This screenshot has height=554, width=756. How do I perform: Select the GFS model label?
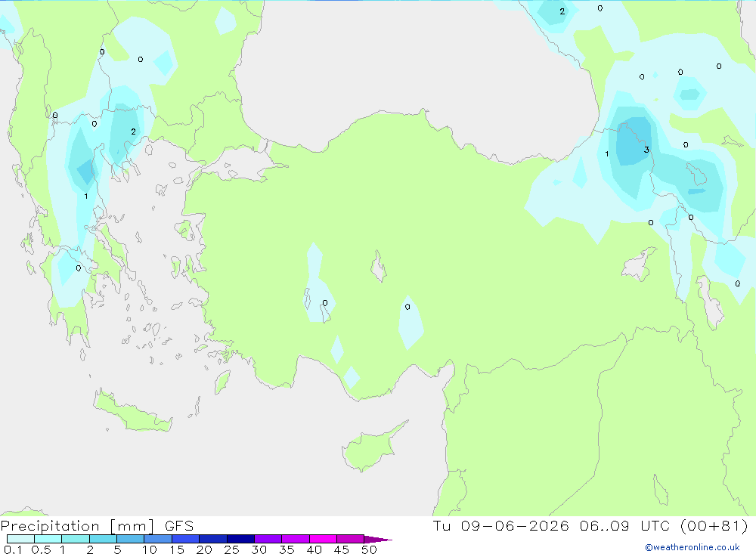[x=179, y=526]
